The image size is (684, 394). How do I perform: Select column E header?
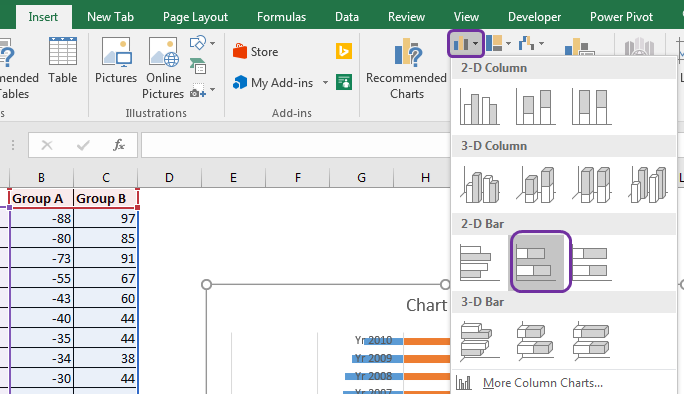(233, 178)
